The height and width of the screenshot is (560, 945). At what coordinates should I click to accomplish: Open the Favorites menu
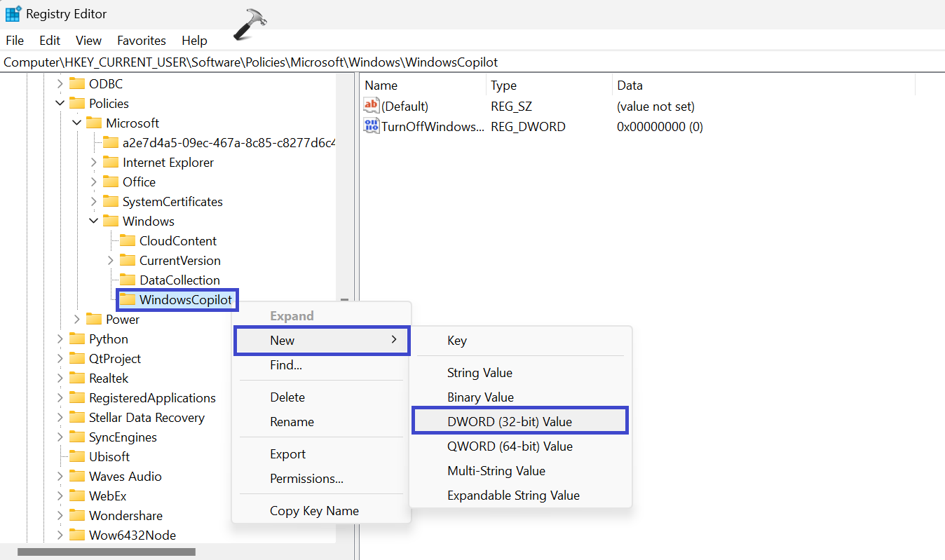pyautogui.click(x=141, y=41)
